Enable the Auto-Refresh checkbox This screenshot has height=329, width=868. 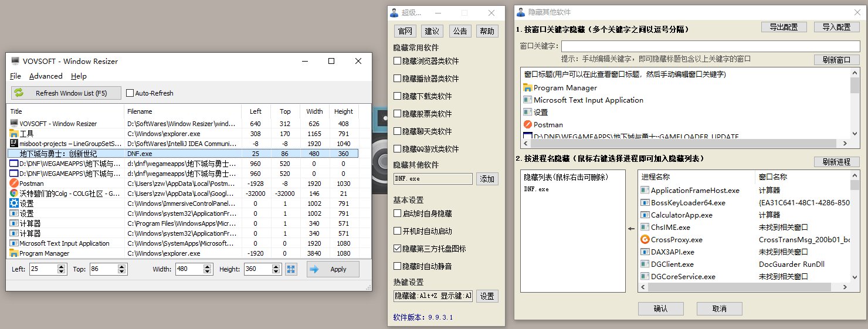[130, 93]
